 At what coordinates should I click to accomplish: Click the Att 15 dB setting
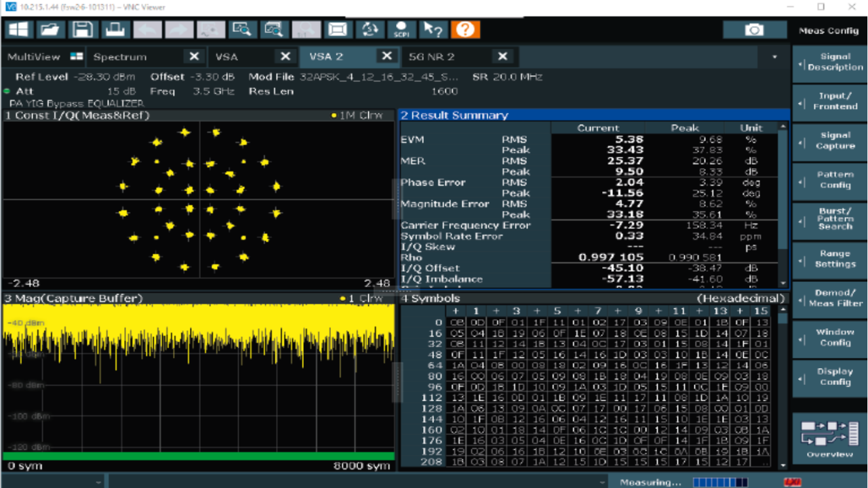click(77, 91)
